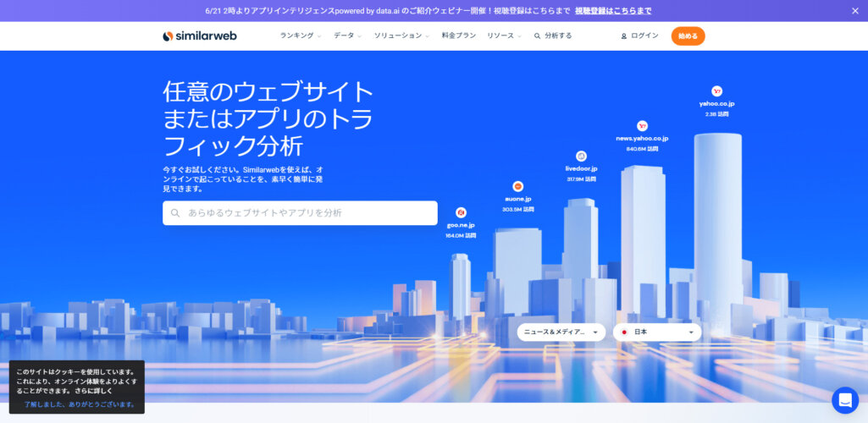Click the orange 始める button

[688, 36]
